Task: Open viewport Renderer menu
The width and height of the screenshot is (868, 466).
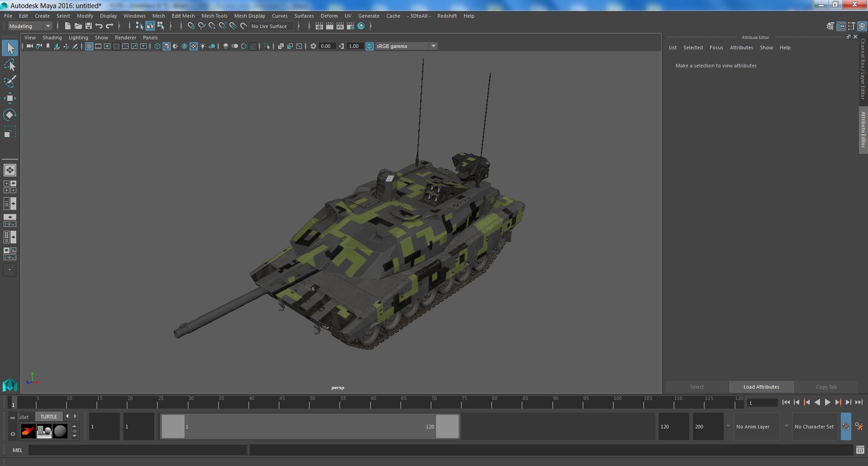Action: [125, 38]
